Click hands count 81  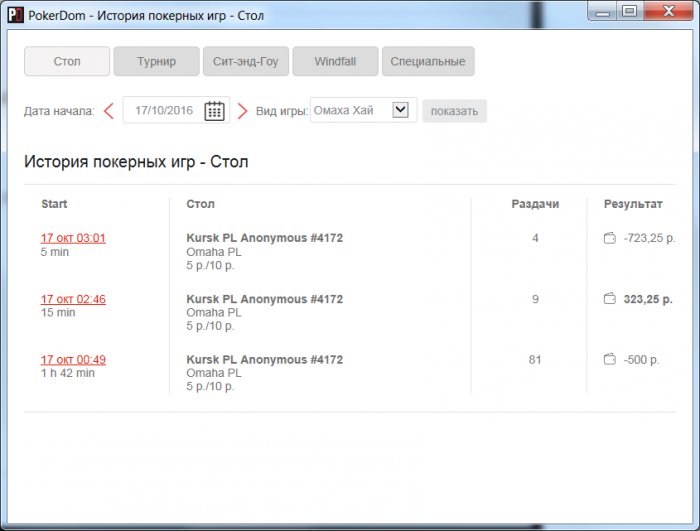pyautogui.click(x=535, y=360)
